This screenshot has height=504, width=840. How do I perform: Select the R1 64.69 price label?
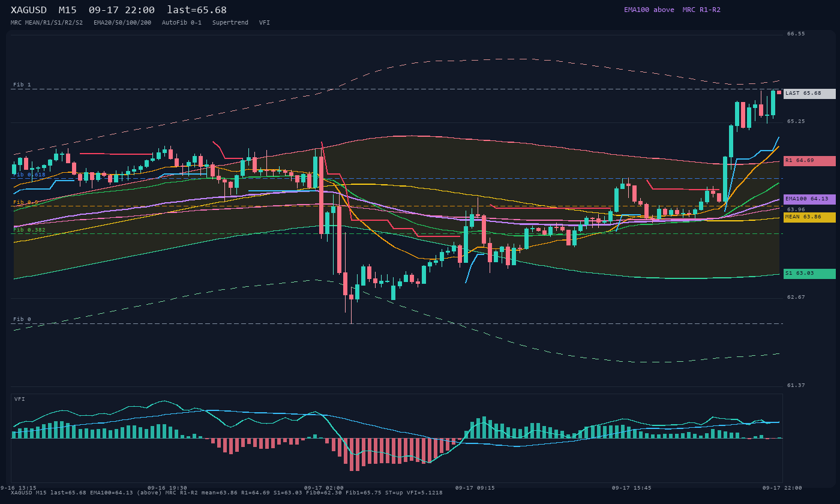[809, 161]
